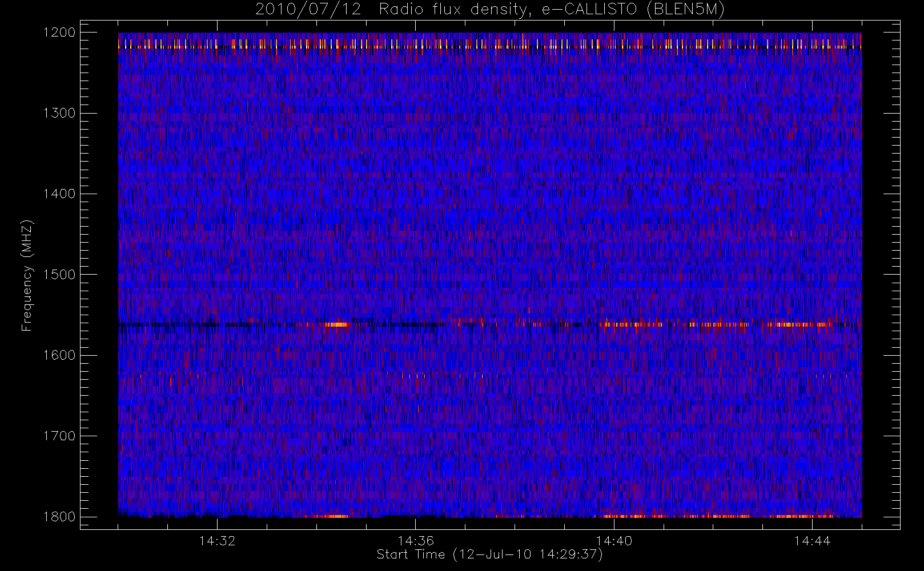Click the 'Frequency (MHz)' axis label
The height and width of the screenshot is (571, 924).
coord(27,275)
